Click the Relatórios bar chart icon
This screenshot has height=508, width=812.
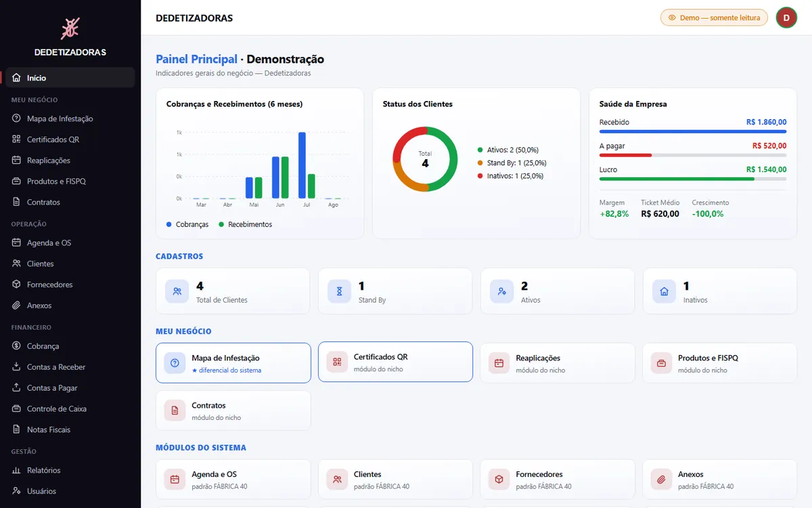[x=16, y=471]
